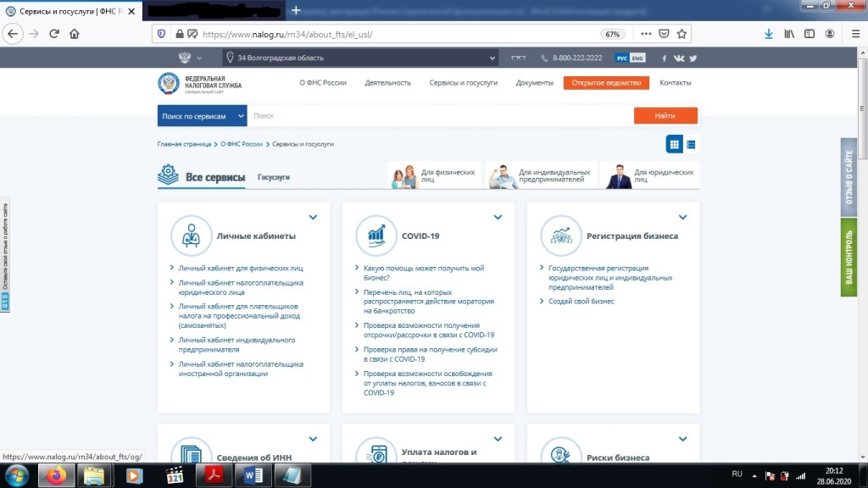This screenshot has width=868, height=488.
Task: Open the Twitter social icon
Action: coord(693,58)
